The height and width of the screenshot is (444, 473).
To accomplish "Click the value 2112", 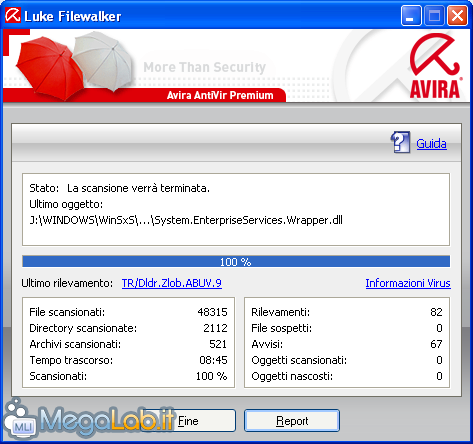I will pos(215,328).
